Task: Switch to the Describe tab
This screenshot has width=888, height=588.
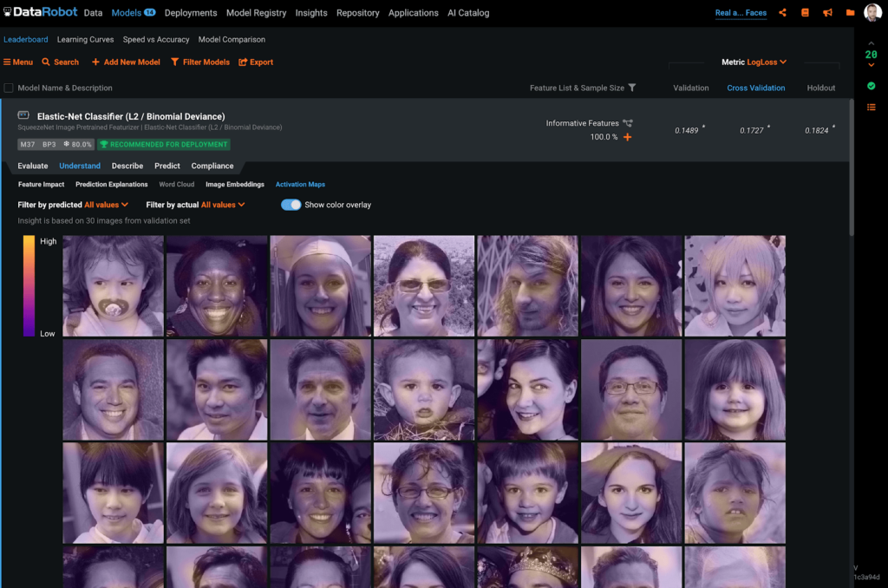Action: (x=127, y=165)
